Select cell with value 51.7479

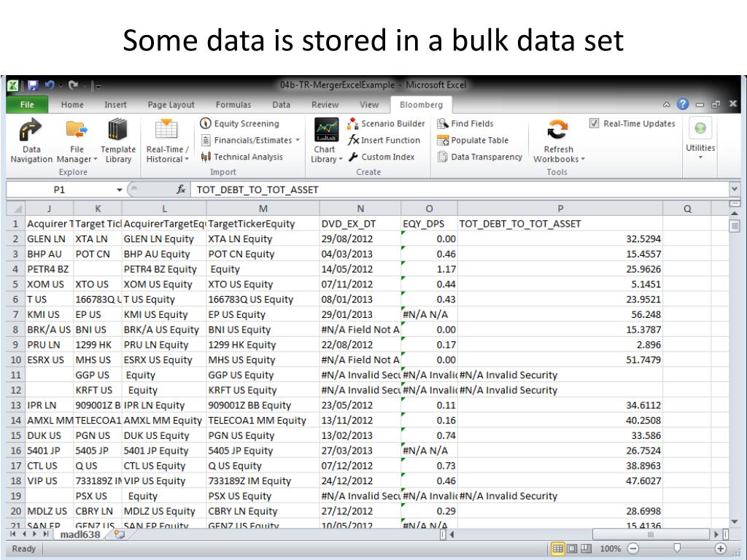pyautogui.click(x=560, y=360)
